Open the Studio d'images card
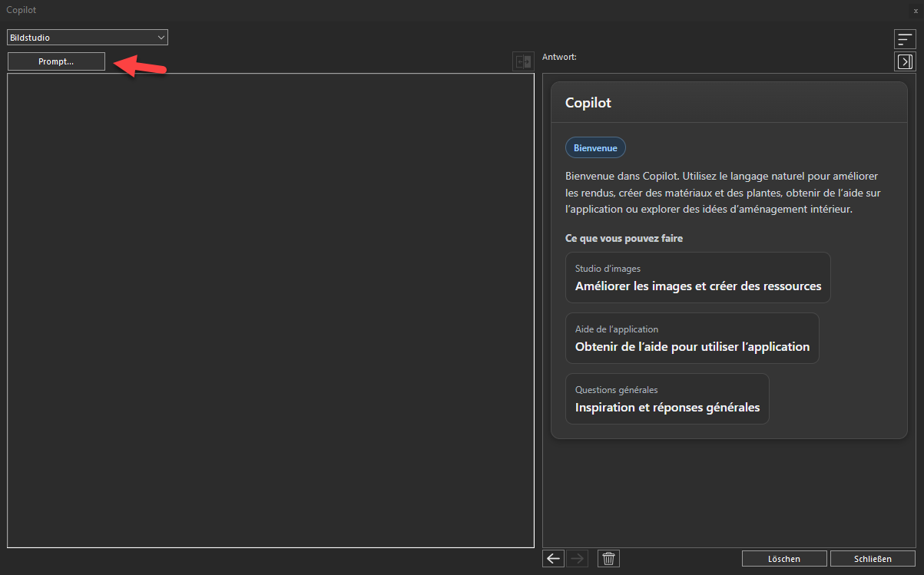This screenshot has height=575, width=924. tap(697, 278)
